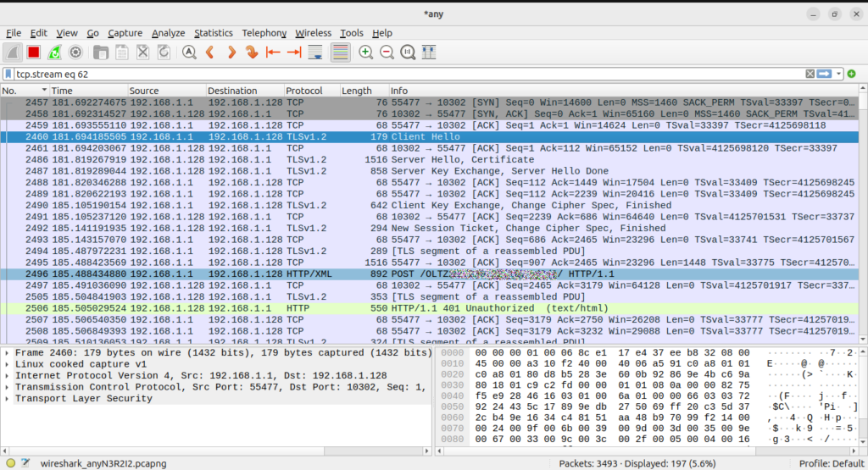Clear the display filter with the X button
This screenshot has height=470, width=868.
click(x=810, y=74)
